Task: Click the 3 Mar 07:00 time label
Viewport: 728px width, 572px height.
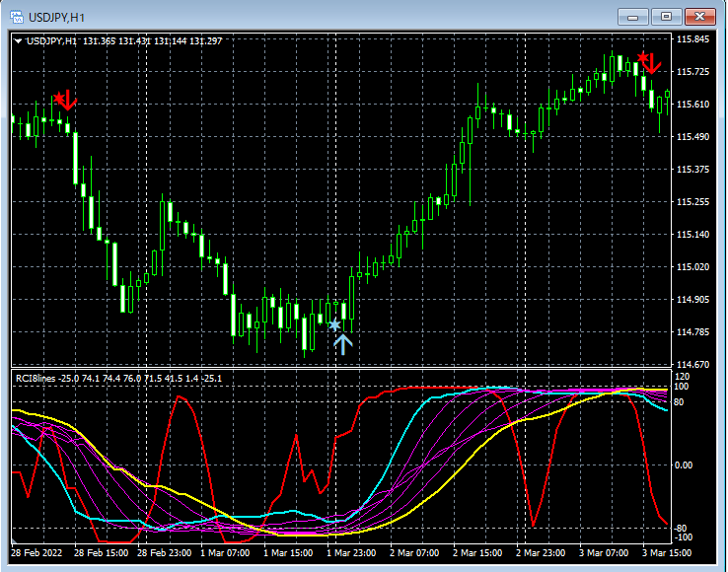Action: (604, 553)
